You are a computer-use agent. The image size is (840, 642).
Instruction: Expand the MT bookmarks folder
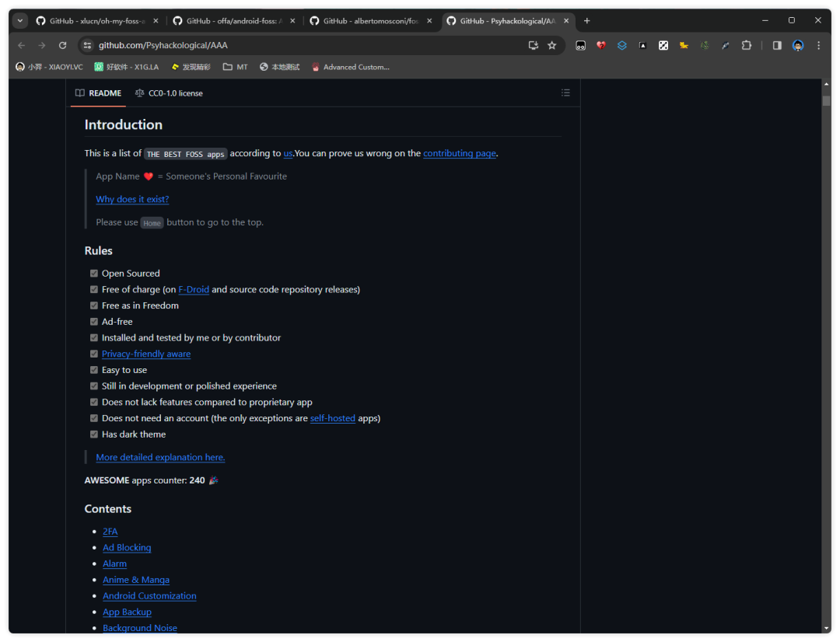tap(235, 67)
